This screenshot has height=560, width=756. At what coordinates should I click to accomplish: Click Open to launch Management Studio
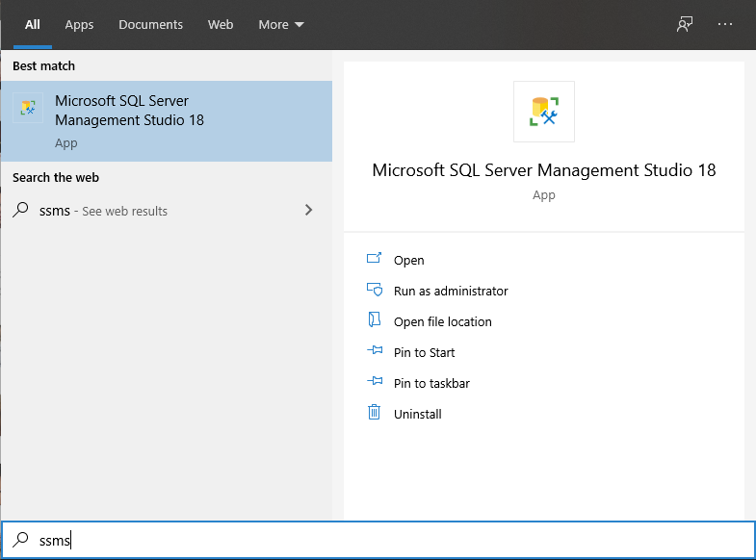(408, 260)
